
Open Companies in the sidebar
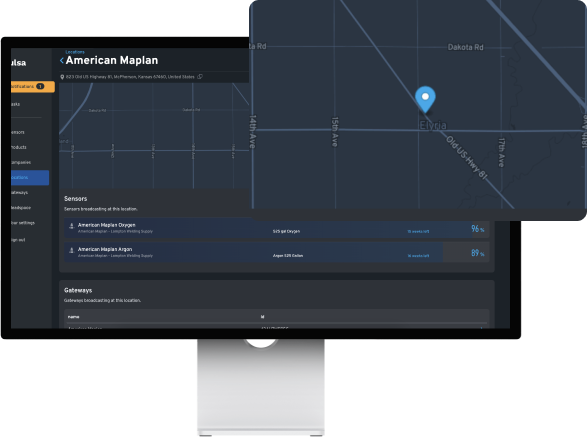21,163
